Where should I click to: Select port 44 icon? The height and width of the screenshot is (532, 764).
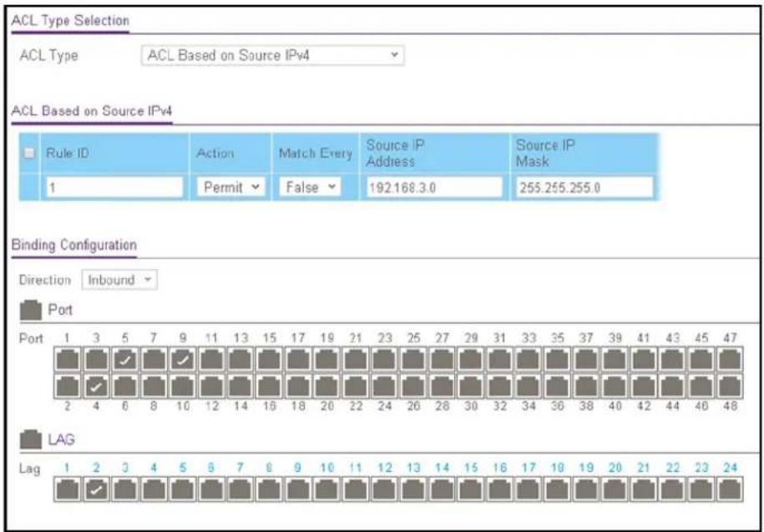point(672,387)
